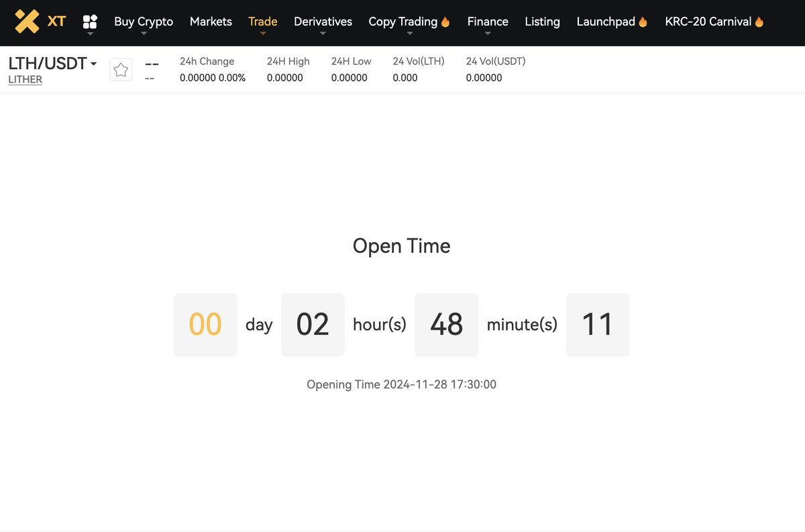The image size is (805, 532).
Task: Open the Trade menu
Action: 263,21
